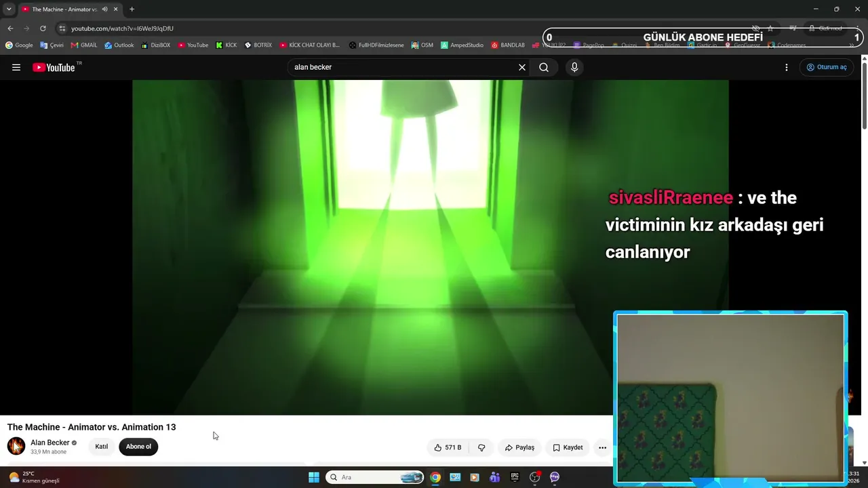868x488 pixels.
Task: Subscribe using the Abone ol button
Action: pos(138,447)
